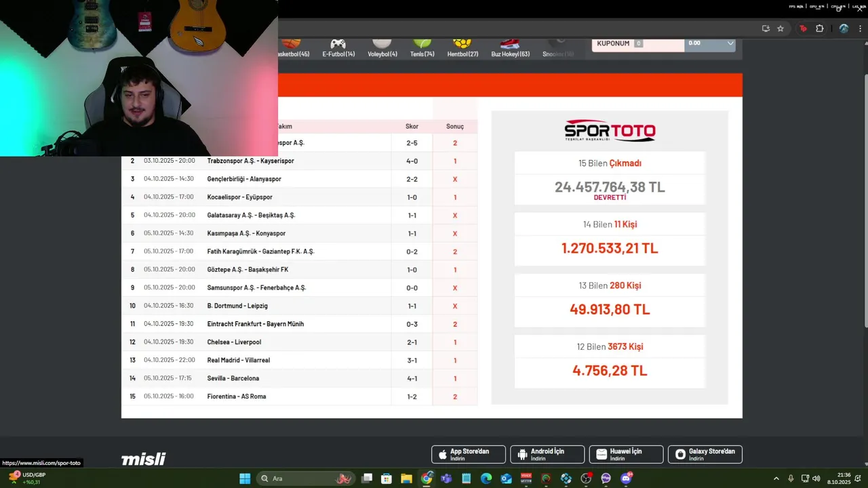The width and height of the screenshot is (868, 488).
Task: Open Outlook from the taskbar
Action: point(506,479)
